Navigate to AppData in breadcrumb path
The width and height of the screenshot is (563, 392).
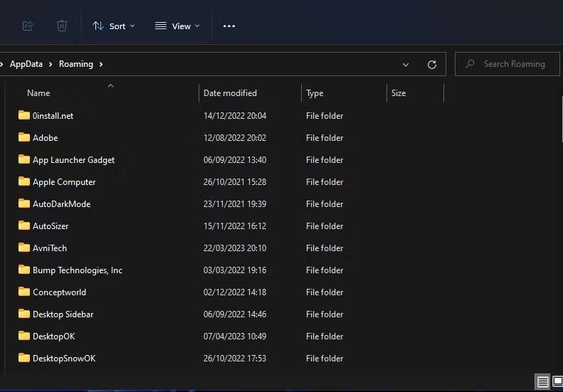click(26, 64)
